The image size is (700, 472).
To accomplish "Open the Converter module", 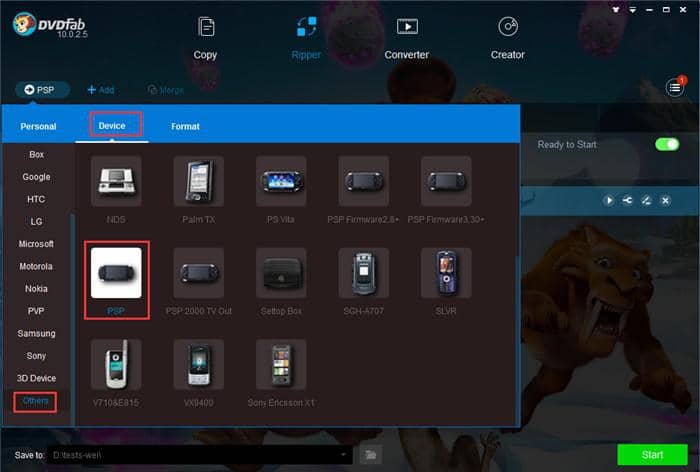I will [407, 38].
